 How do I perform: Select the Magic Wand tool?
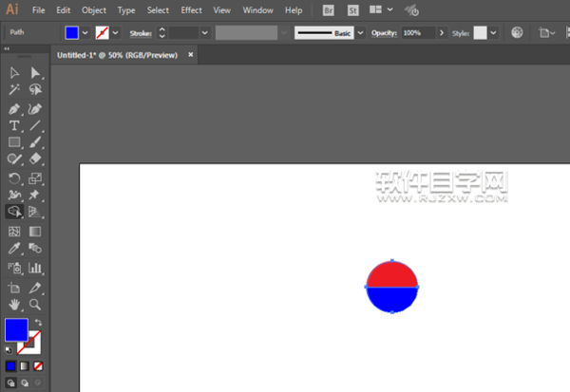(x=14, y=90)
